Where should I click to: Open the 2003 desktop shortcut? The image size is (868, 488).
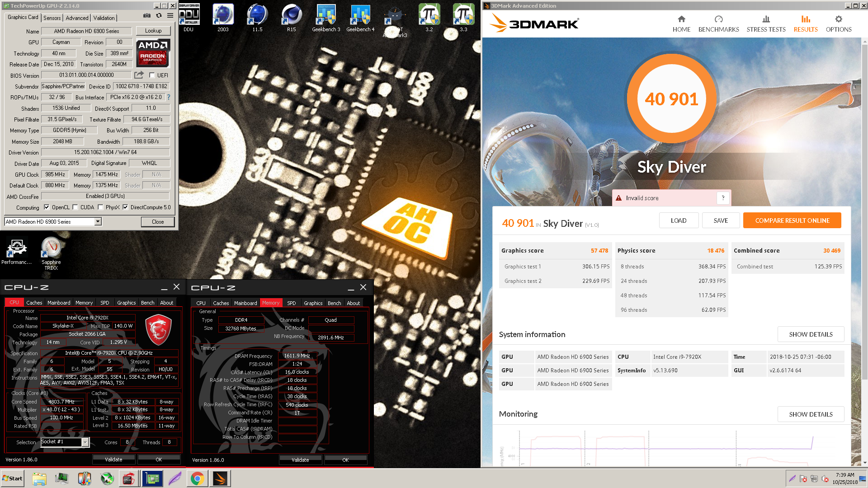pyautogui.click(x=223, y=18)
